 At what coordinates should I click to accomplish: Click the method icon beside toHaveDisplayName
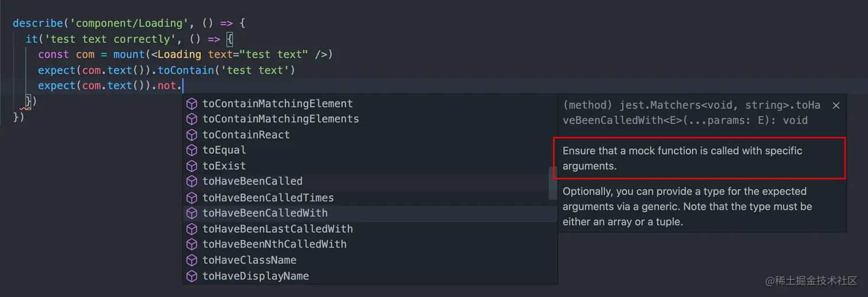[x=192, y=276]
